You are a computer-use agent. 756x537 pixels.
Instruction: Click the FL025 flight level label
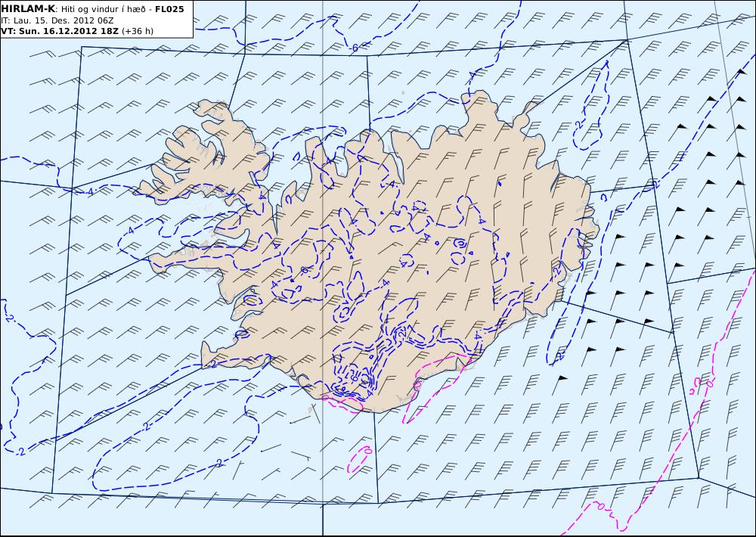[x=169, y=9]
